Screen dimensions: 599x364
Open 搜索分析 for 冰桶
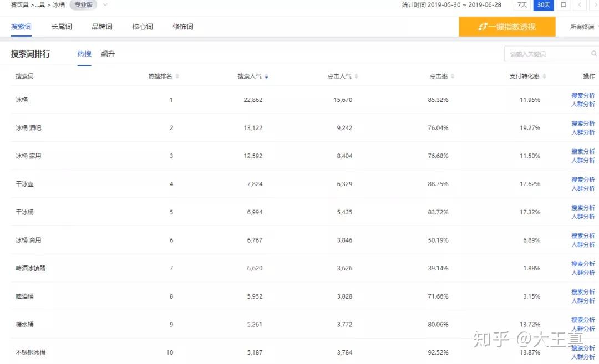(583, 95)
